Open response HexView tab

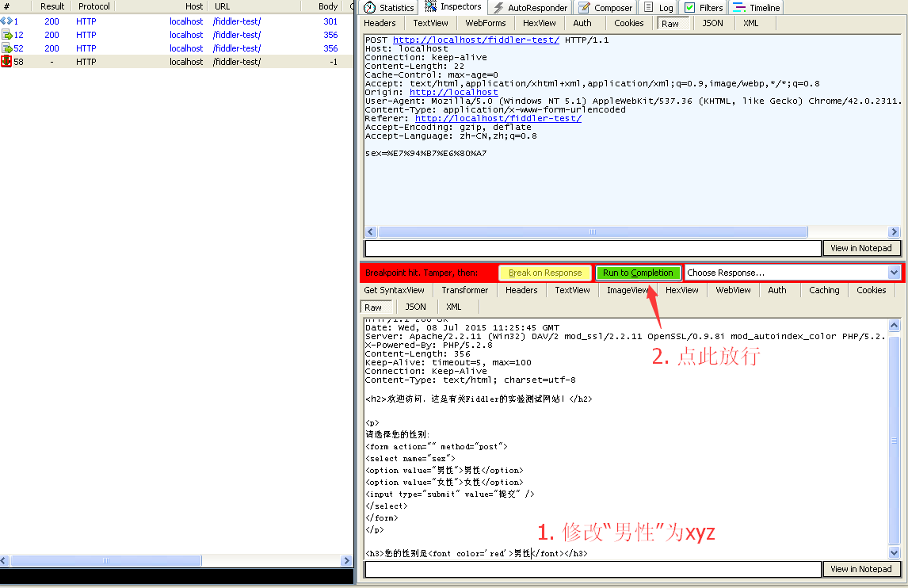click(681, 290)
